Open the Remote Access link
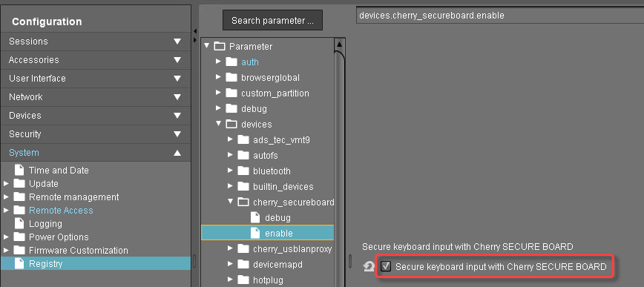 [61, 210]
